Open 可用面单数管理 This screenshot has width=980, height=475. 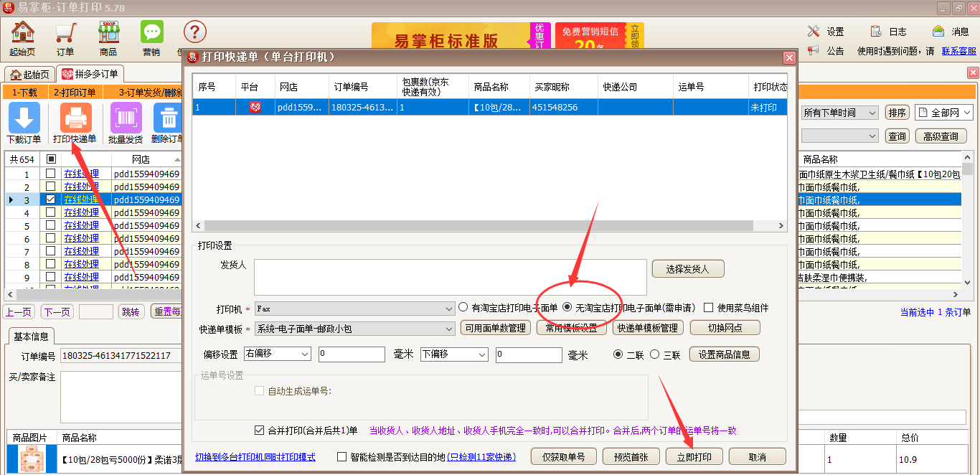pyautogui.click(x=496, y=328)
